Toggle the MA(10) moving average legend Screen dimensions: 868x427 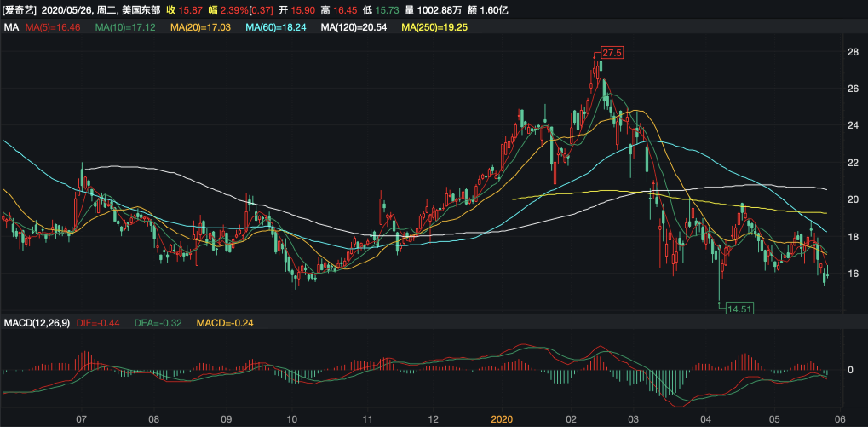tap(127, 28)
